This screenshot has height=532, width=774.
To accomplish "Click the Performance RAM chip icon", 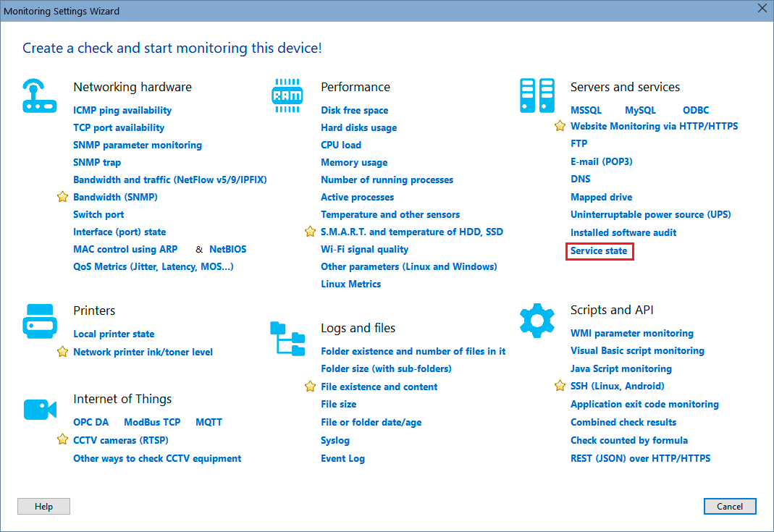I will click(x=287, y=96).
